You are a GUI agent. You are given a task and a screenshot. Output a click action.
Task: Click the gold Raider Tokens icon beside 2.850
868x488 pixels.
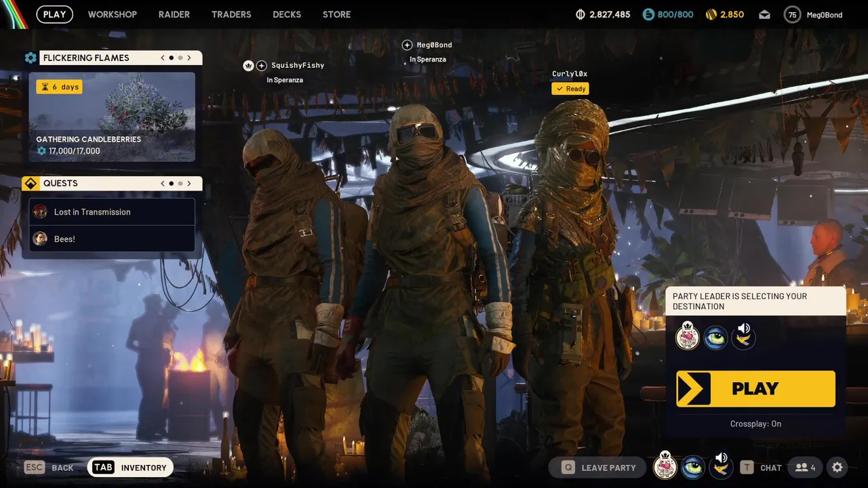[x=711, y=14]
